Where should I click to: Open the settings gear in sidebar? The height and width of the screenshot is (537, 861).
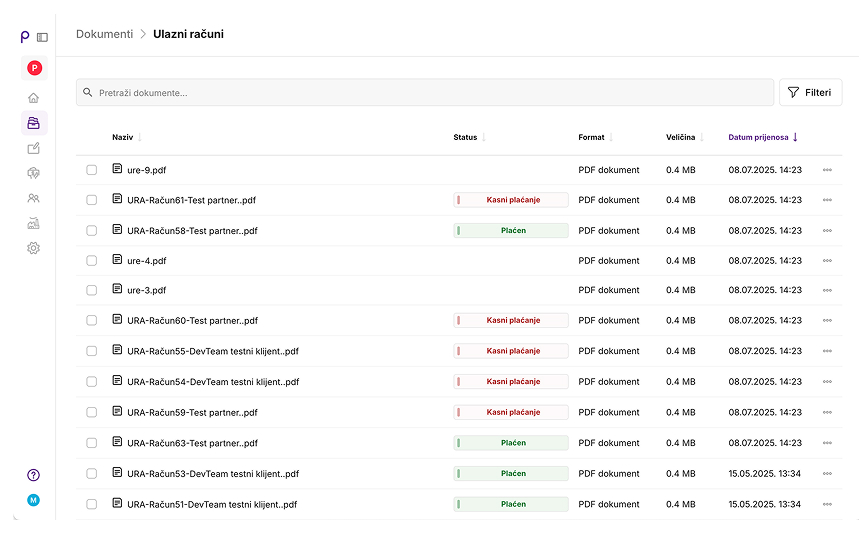[x=33, y=248]
